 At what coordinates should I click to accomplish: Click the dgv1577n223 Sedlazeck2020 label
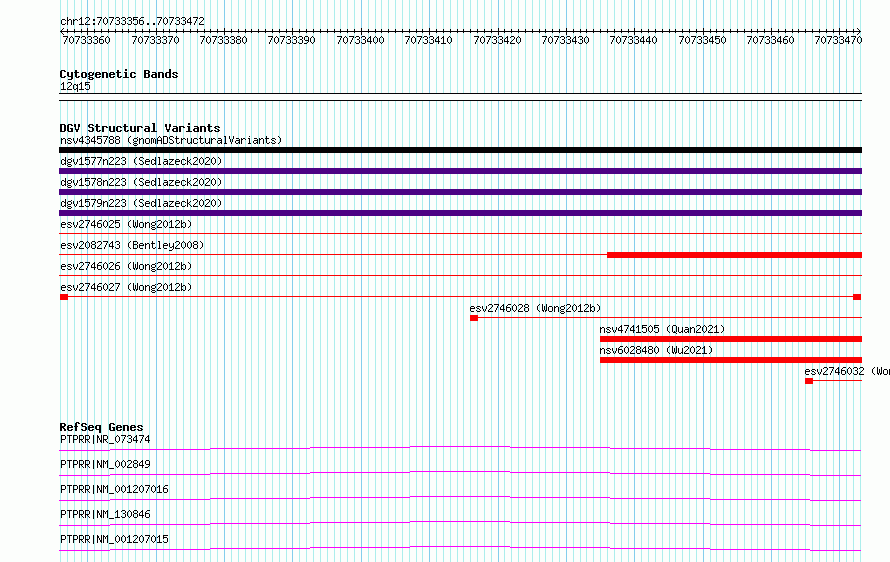(x=141, y=161)
